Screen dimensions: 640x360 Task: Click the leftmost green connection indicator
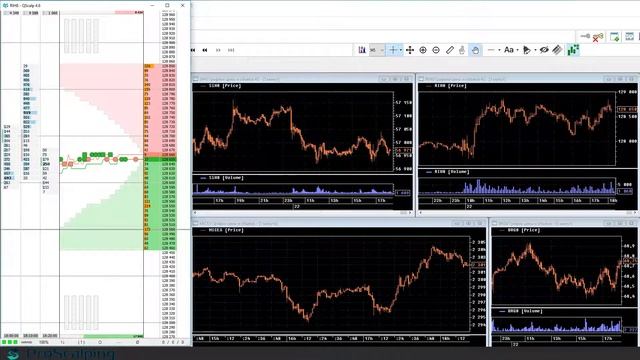[4, 342]
